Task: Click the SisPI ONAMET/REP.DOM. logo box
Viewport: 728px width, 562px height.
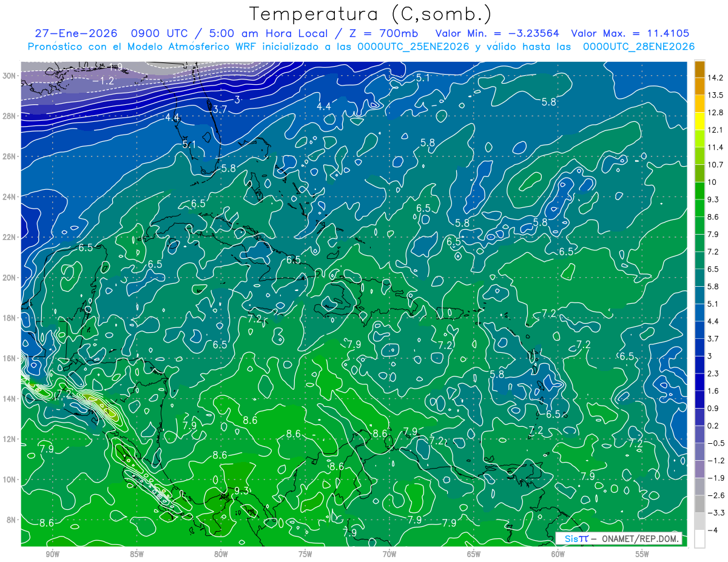Action: (x=619, y=538)
